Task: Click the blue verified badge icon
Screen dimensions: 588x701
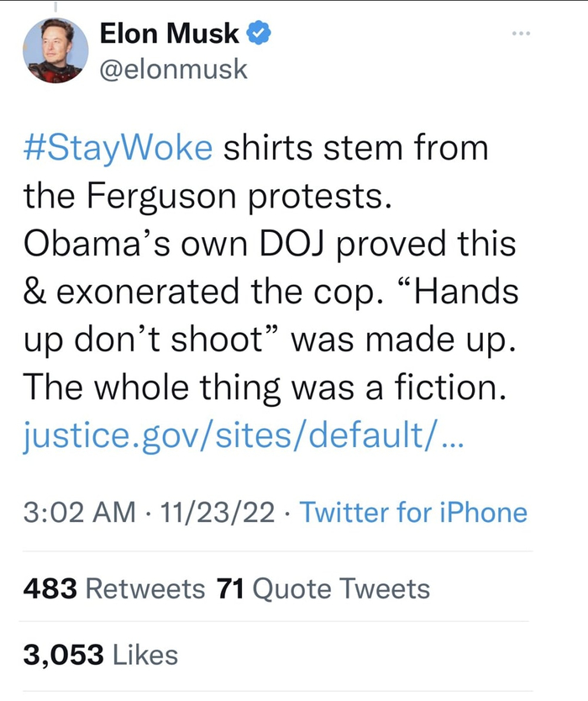Action: pos(260,34)
